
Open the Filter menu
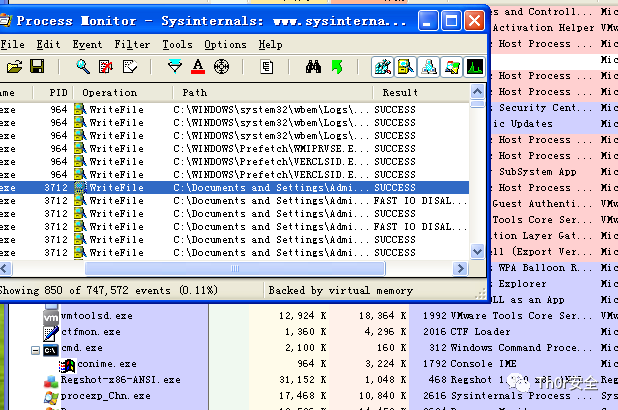(132, 45)
